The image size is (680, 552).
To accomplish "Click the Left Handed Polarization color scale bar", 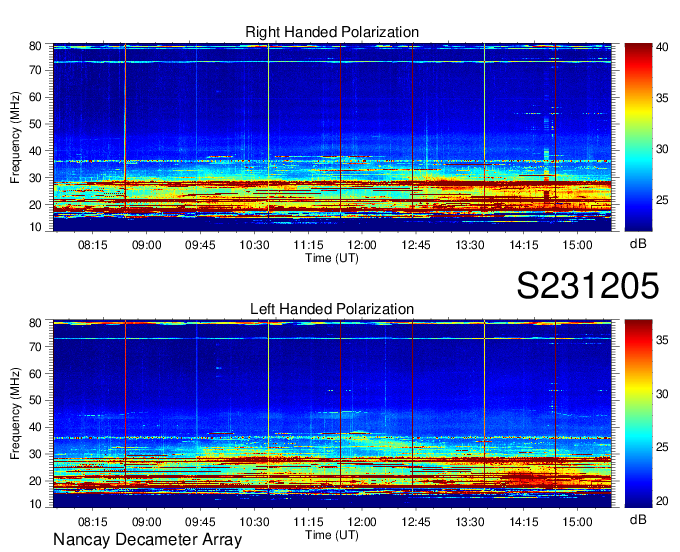I will pyautogui.click(x=638, y=414).
